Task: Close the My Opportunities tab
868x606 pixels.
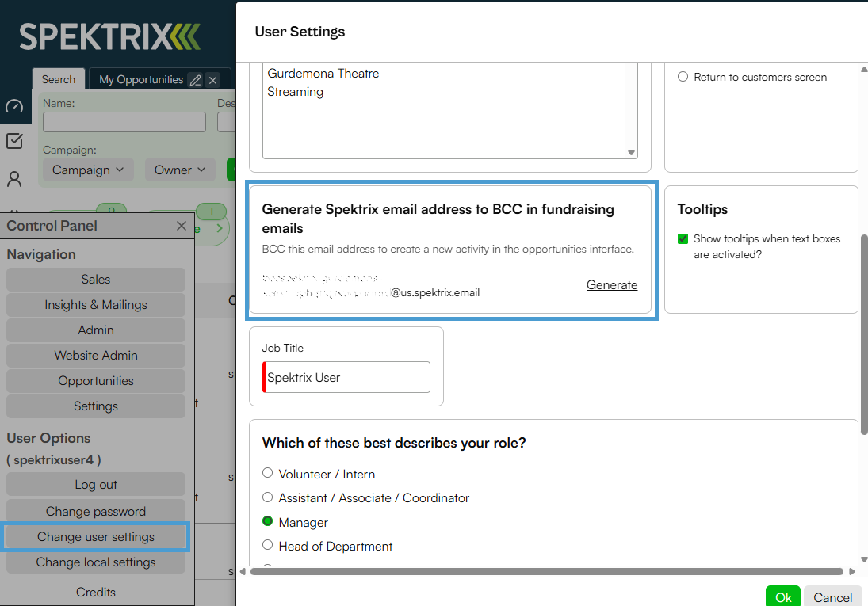Action: 212,80
